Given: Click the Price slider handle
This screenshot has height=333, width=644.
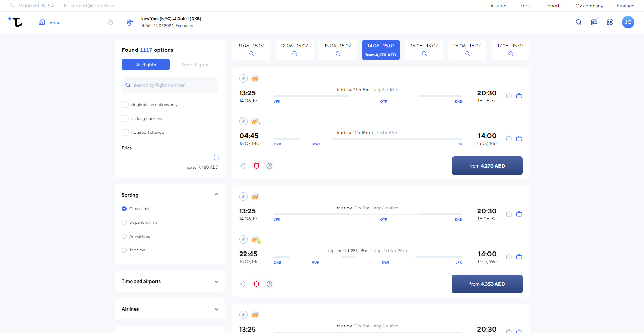Looking at the screenshot, I should (x=216, y=158).
